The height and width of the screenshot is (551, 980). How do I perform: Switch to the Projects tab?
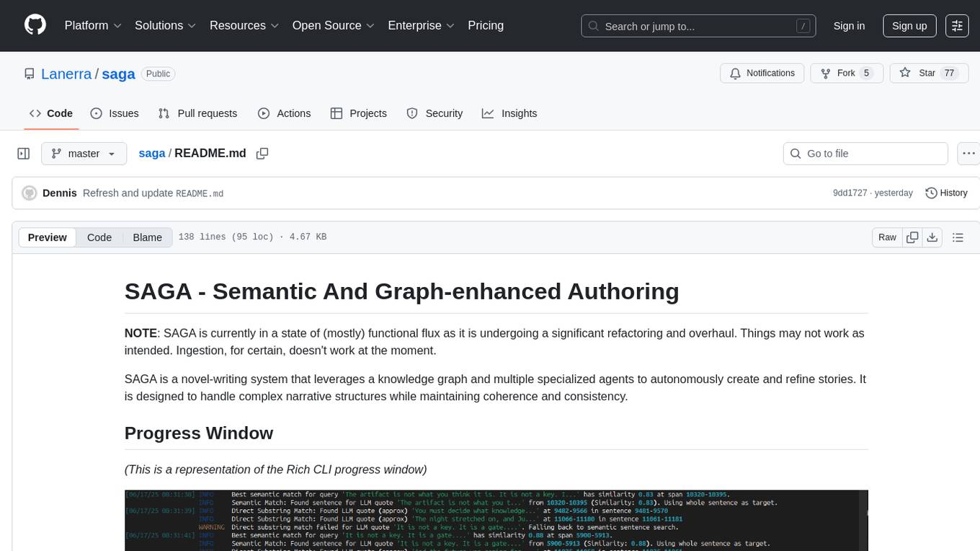pyautogui.click(x=359, y=113)
